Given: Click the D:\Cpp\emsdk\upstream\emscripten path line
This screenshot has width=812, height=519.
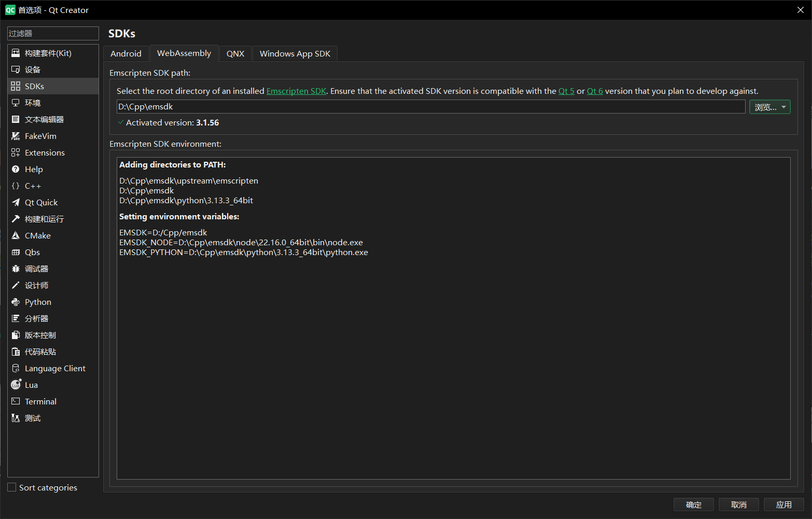Looking at the screenshot, I should pos(189,180).
